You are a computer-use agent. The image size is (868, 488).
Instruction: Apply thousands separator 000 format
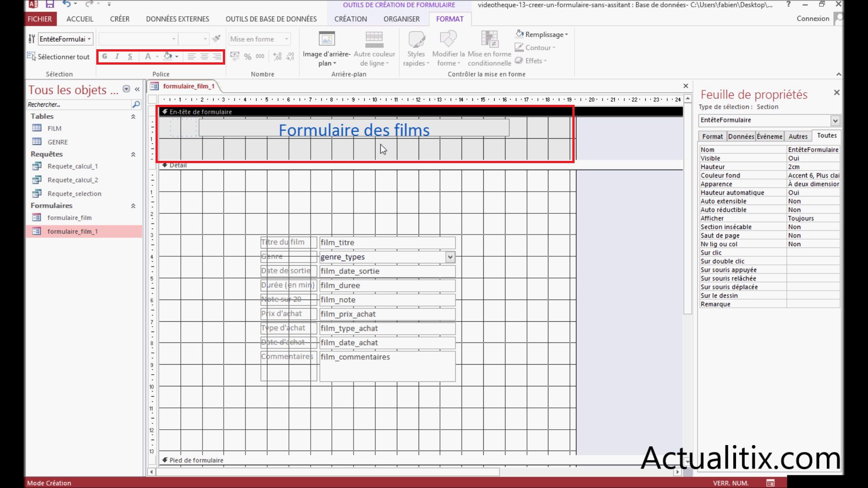(x=260, y=56)
